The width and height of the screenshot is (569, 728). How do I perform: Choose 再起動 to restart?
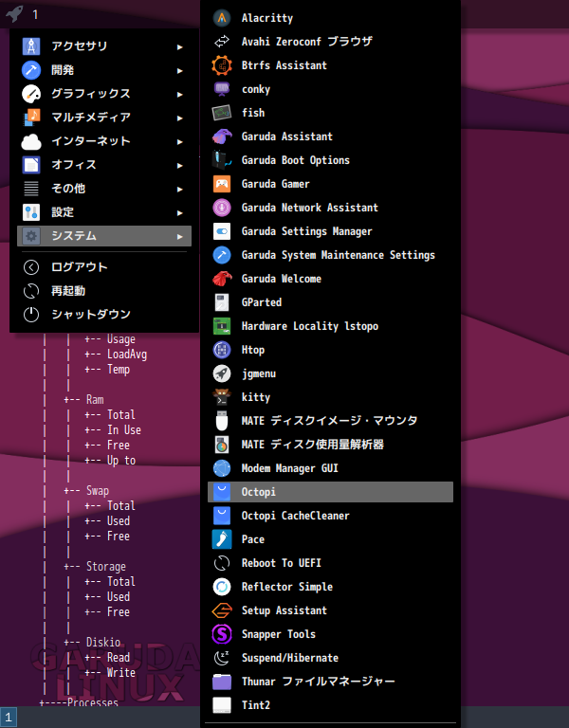[x=104, y=291]
